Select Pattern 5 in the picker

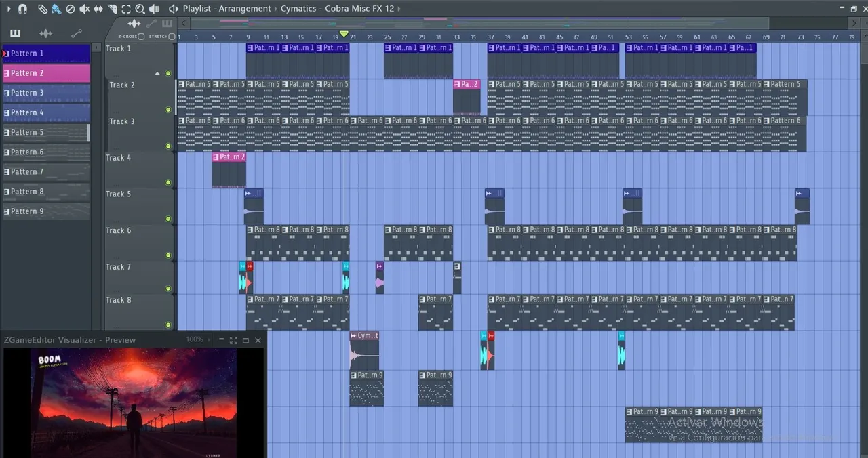pyautogui.click(x=46, y=132)
